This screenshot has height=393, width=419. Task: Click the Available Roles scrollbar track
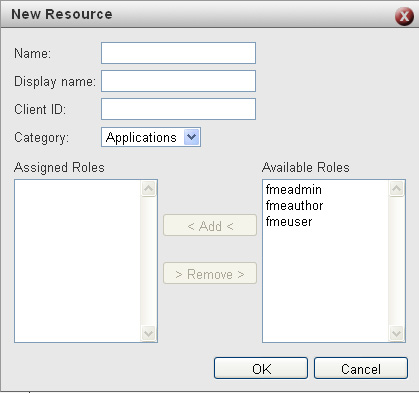[x=396, y=261]
